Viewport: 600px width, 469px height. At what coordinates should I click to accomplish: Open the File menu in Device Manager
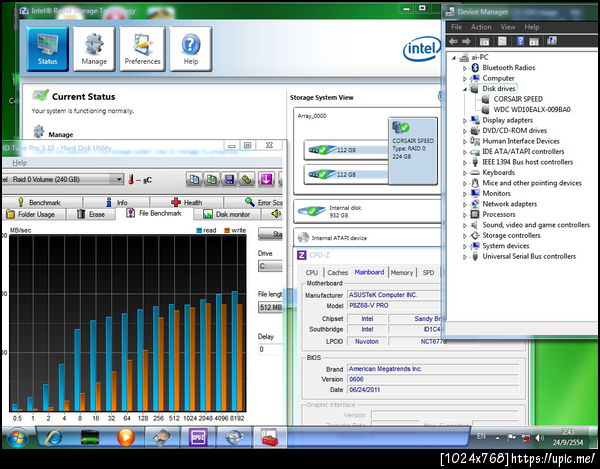pos(457,27)
